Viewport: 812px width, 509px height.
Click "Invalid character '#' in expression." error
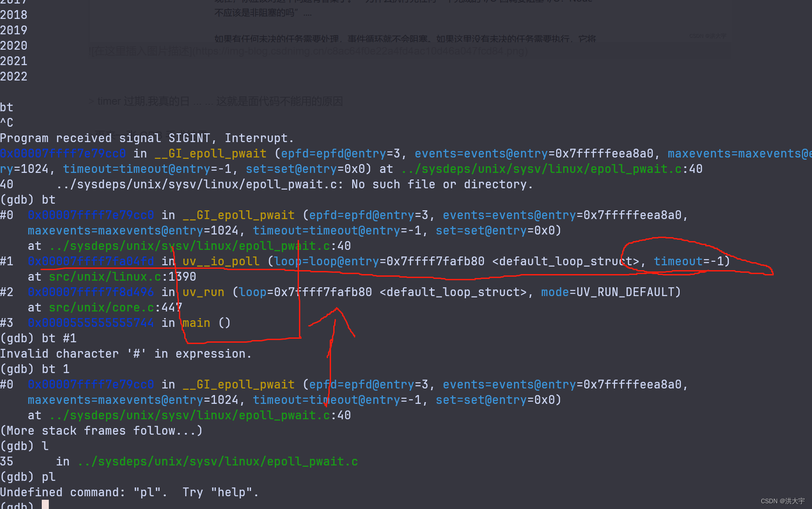[x=126, y=354]
